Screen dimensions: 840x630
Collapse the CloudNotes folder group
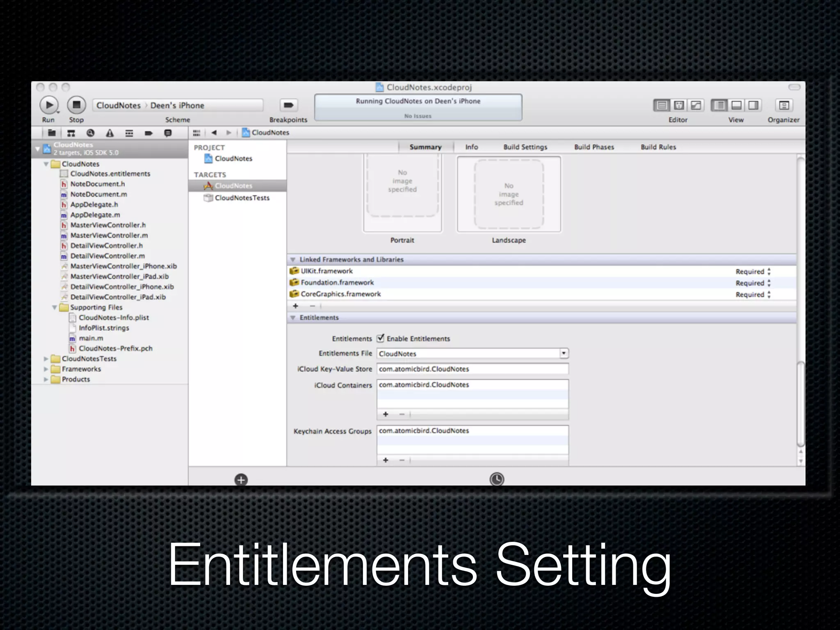[46, 164]
